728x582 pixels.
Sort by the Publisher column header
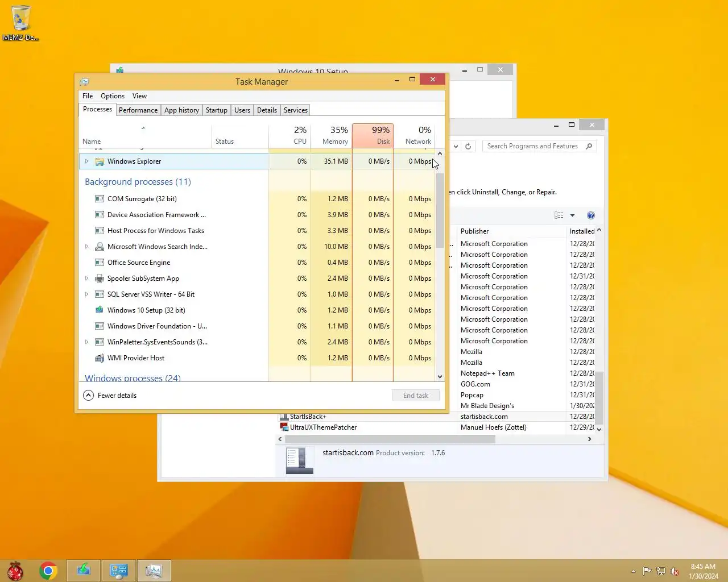[511, 231]
